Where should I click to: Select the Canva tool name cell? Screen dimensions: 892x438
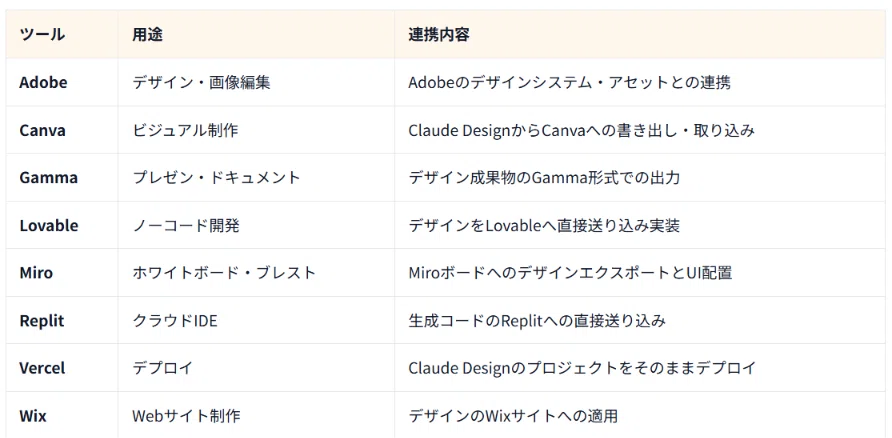(62, 130)
